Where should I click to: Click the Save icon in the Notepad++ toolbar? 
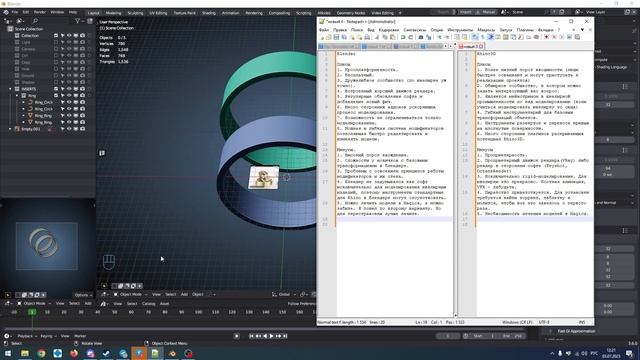(x=336, y=37)
